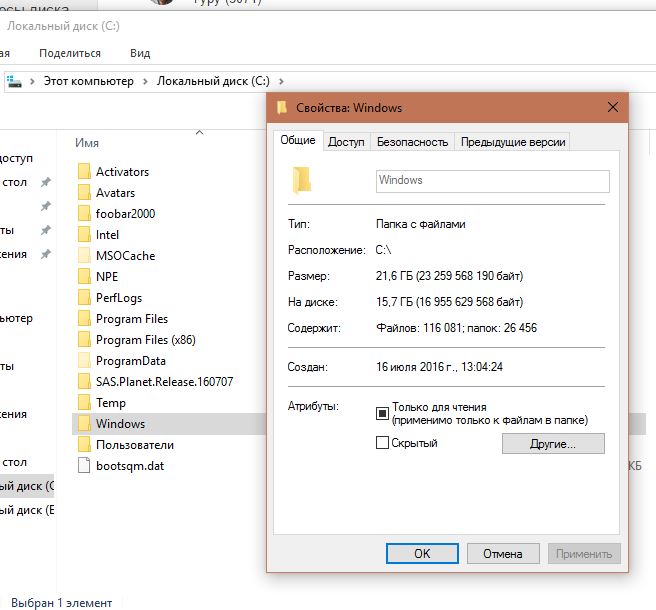This screenshot has width=656, height=610.
Task: Click the foobar2000 folder icon
Action: coord(84,213)
